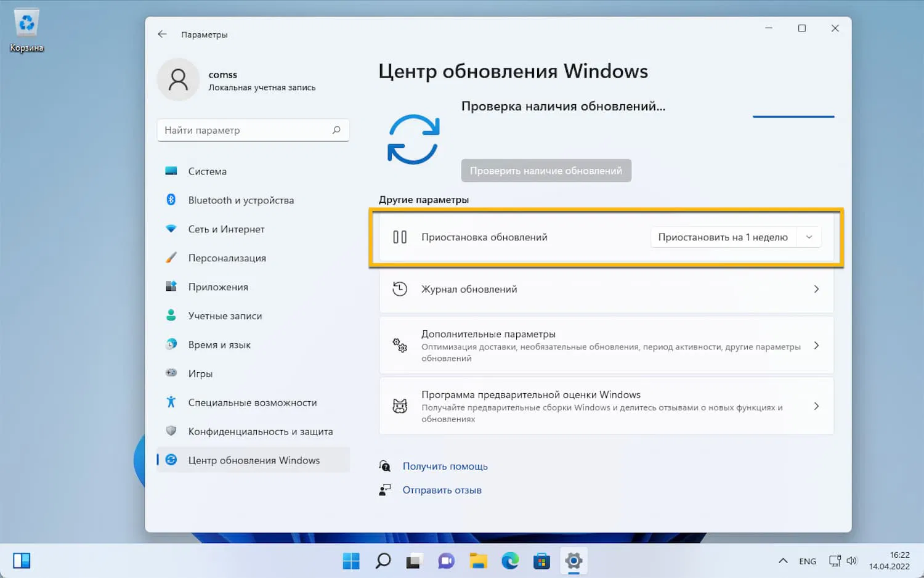This screenshot has height=578, width=924.
Task: Select Bluetooth и устройства section
Action: (253, 200)
